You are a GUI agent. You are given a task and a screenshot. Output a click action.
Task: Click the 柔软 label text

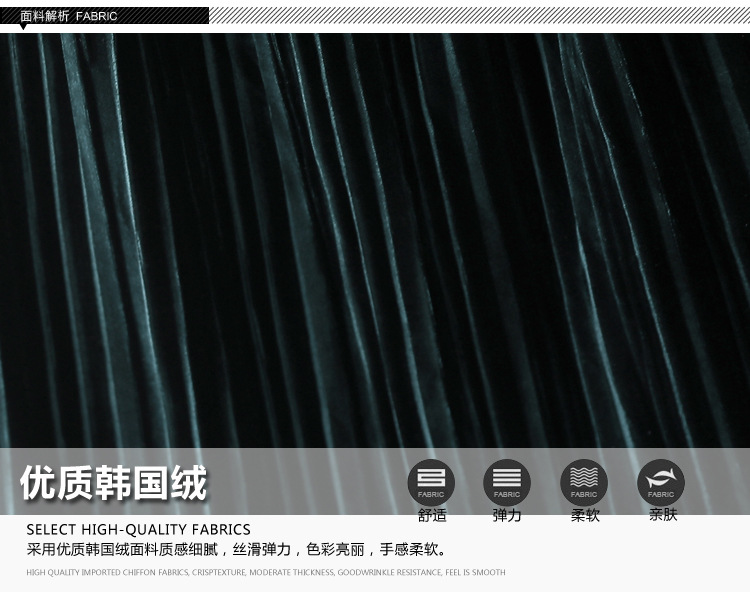(x=585, y=515)
